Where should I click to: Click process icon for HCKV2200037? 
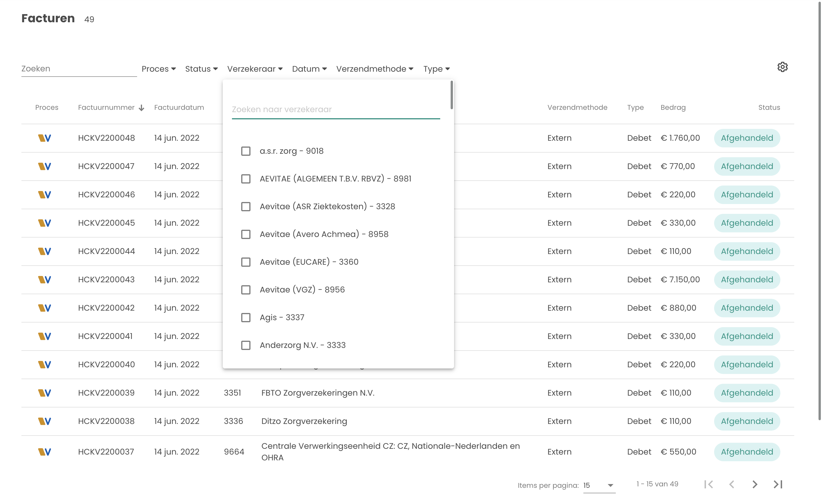click(x=44, y=452)
